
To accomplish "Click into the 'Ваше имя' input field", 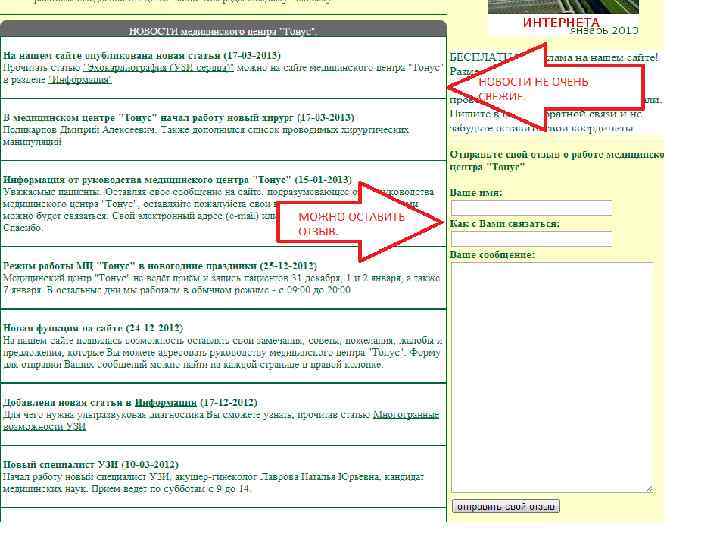I will (531, 208).
